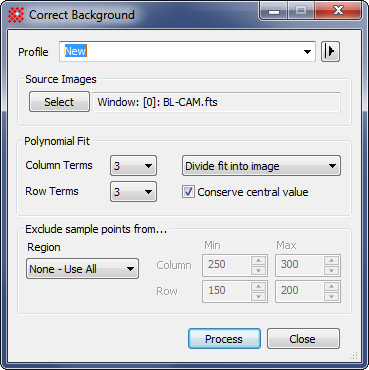The image size is (369, 370).
Task: Expand the Divide fit into image dropdown
Action: tap(261, 165)
